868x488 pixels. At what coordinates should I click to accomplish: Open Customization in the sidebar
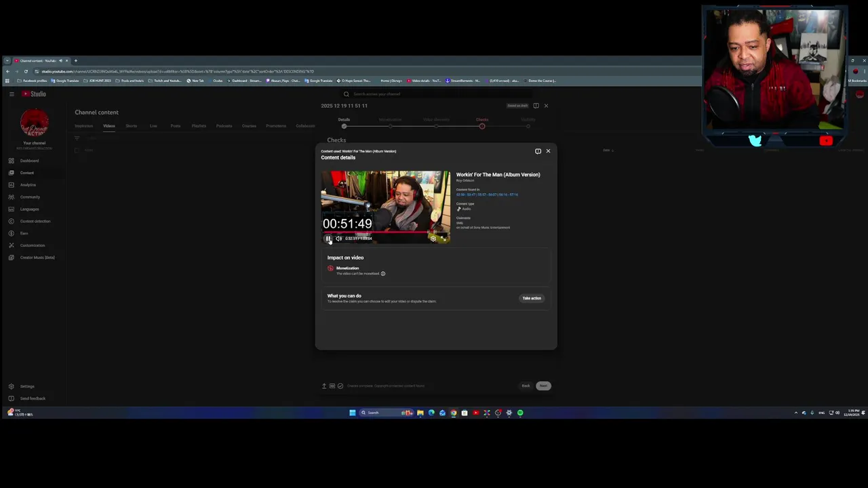(x=34, y=245)
